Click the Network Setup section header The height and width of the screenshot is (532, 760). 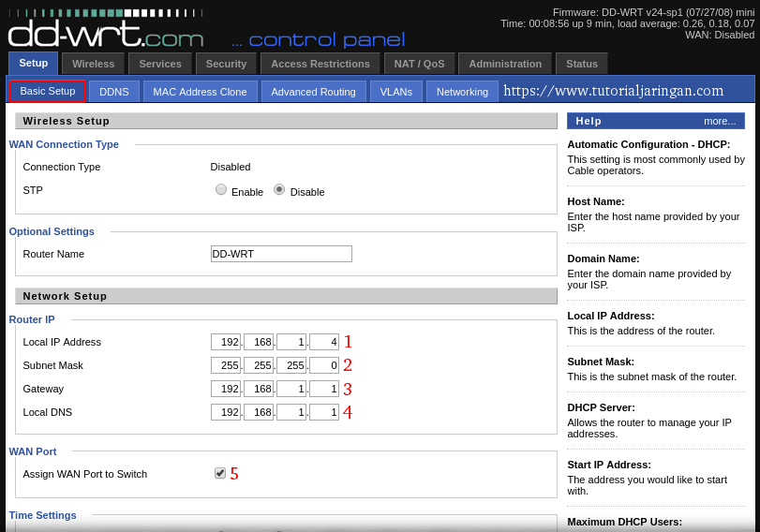coord(286,296)
